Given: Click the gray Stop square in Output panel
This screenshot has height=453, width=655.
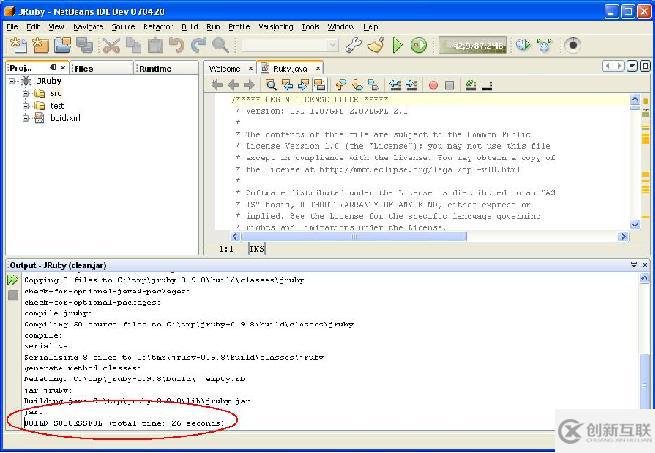Looking at the screenshot, I should point(13,295).
